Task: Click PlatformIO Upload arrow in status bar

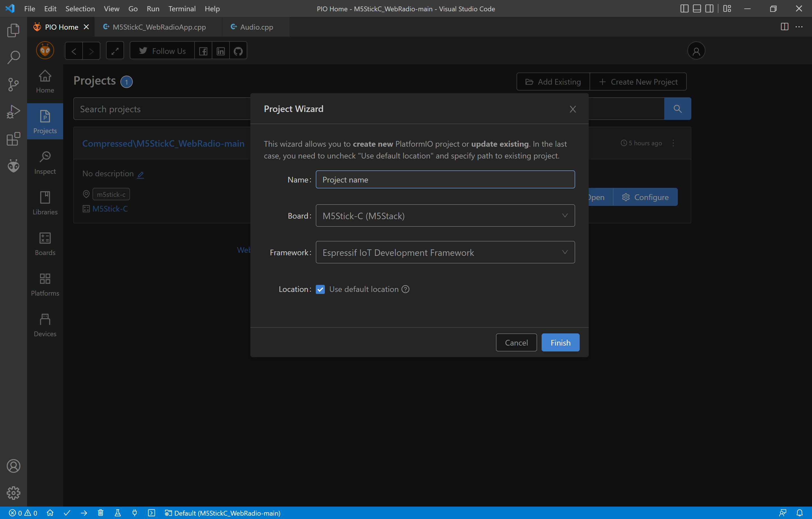Action: point(84,513)
